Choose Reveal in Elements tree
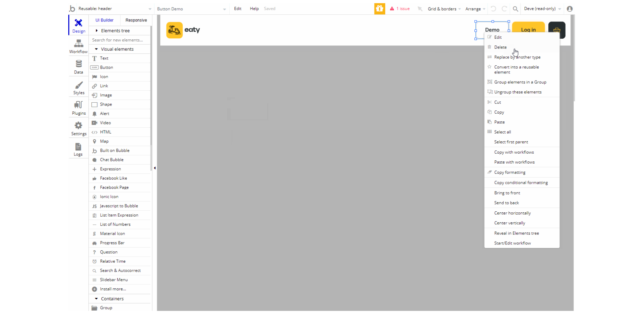The image size is (644, 313). click(x=522, y=233)
